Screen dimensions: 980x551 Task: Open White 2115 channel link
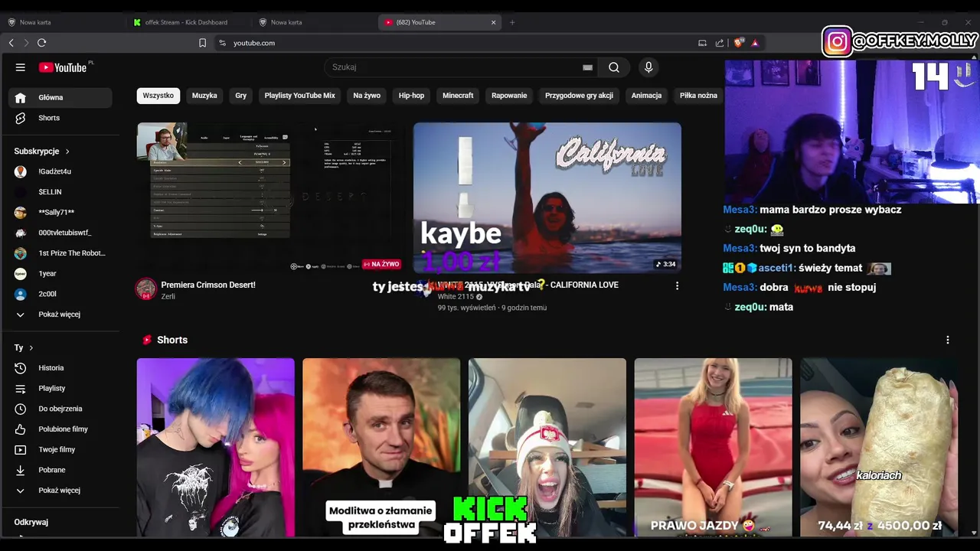pos(456,296)
